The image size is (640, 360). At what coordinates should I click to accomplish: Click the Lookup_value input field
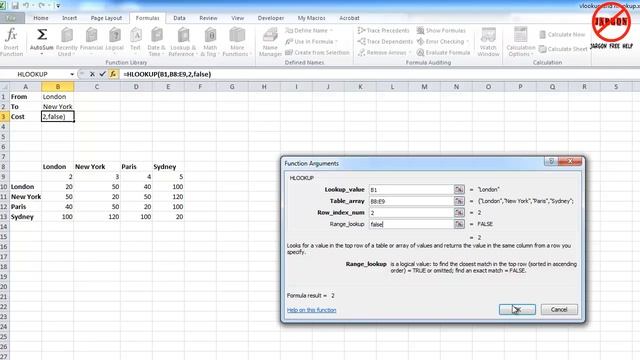pos(411,189)
